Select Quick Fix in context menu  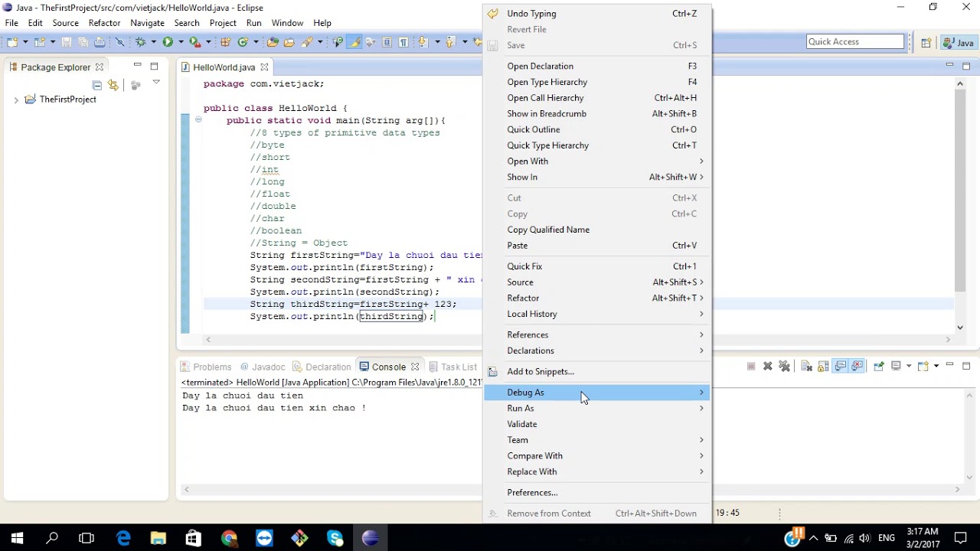click(597, 266)
